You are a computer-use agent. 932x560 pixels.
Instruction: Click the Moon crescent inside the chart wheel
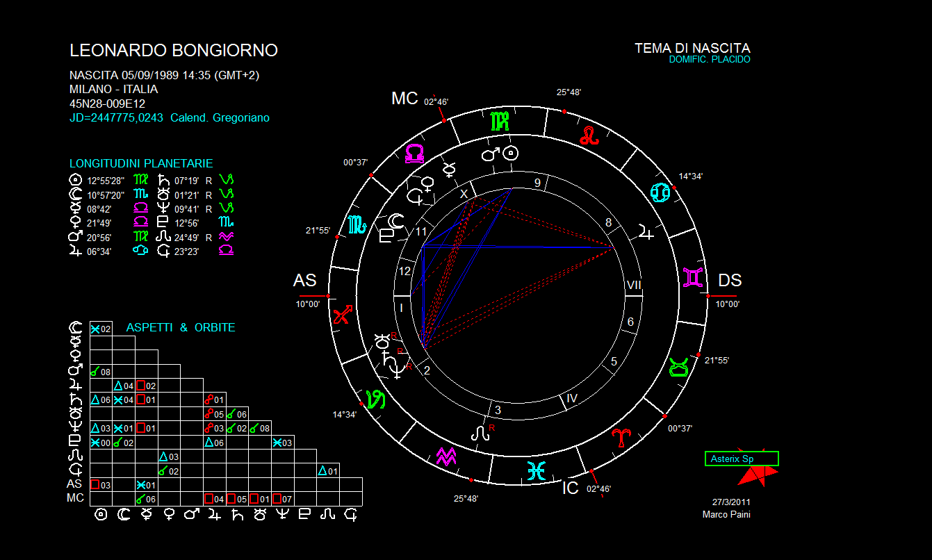pos(395,221)
